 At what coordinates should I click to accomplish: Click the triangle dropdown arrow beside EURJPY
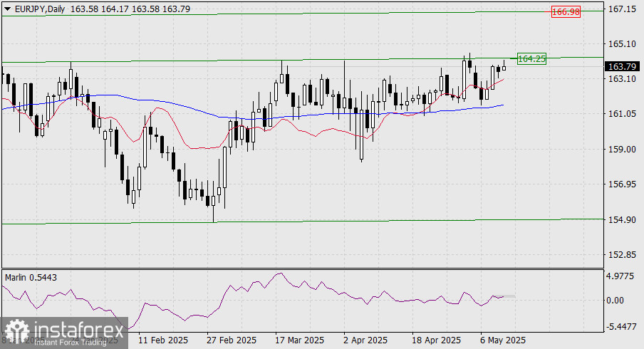click(7, 9)
